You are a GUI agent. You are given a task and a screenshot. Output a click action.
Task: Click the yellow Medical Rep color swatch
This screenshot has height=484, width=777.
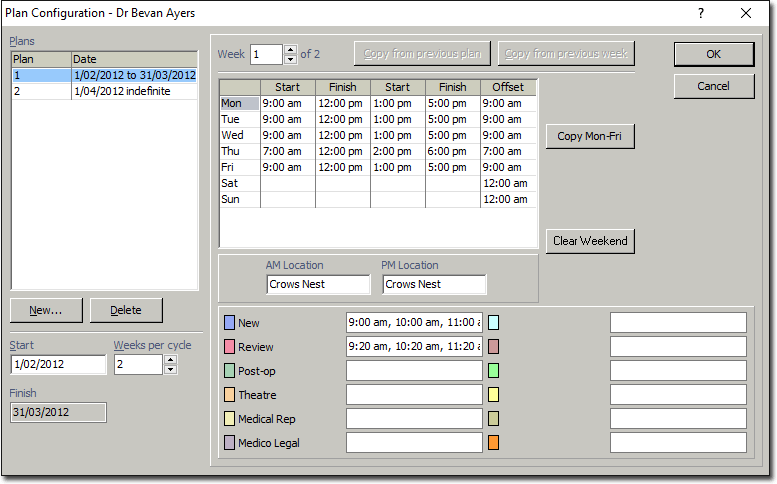click(x=229, y=419)
